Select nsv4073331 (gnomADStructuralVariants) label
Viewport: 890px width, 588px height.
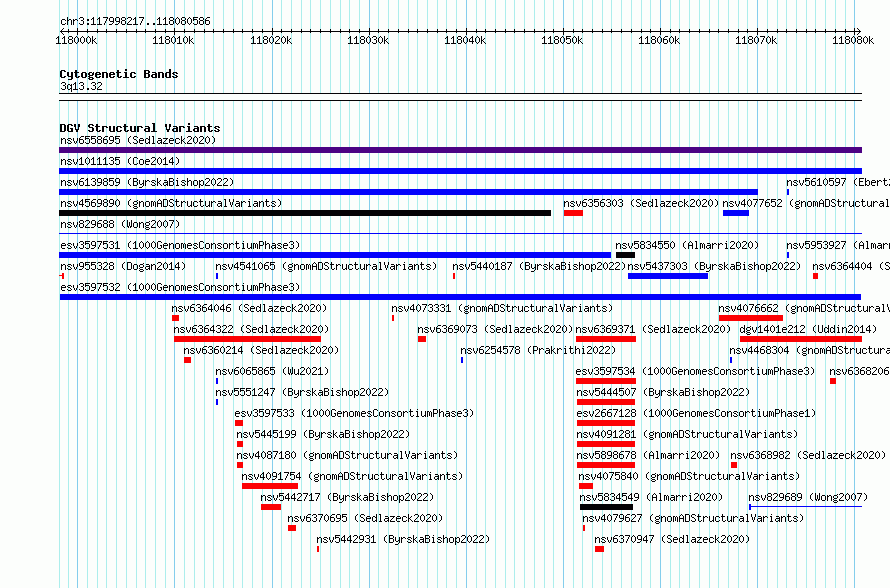(502, 308)
